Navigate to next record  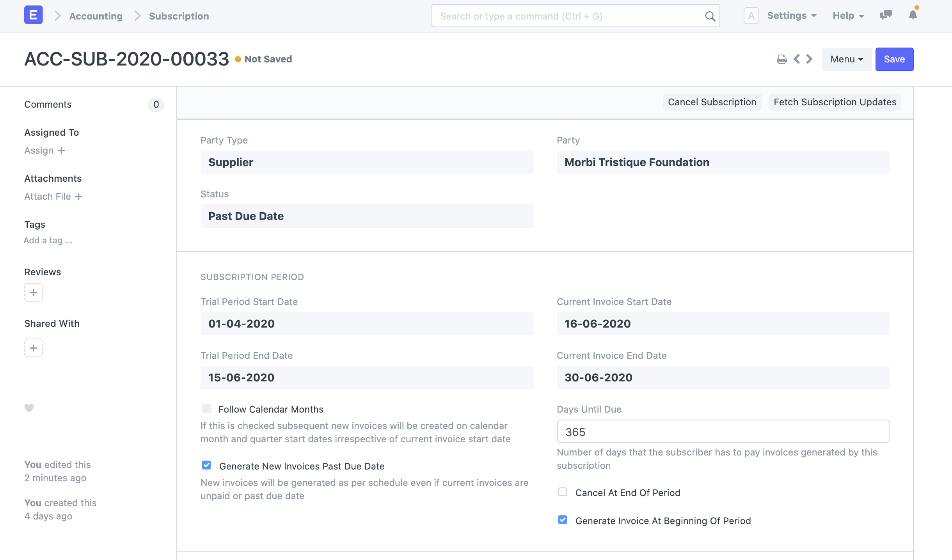coord(809,58)
